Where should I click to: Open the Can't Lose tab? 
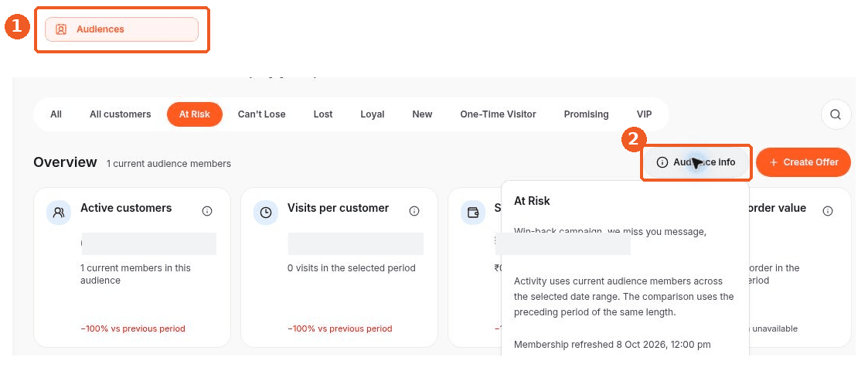pyautogui.click(x=261, y=114)
